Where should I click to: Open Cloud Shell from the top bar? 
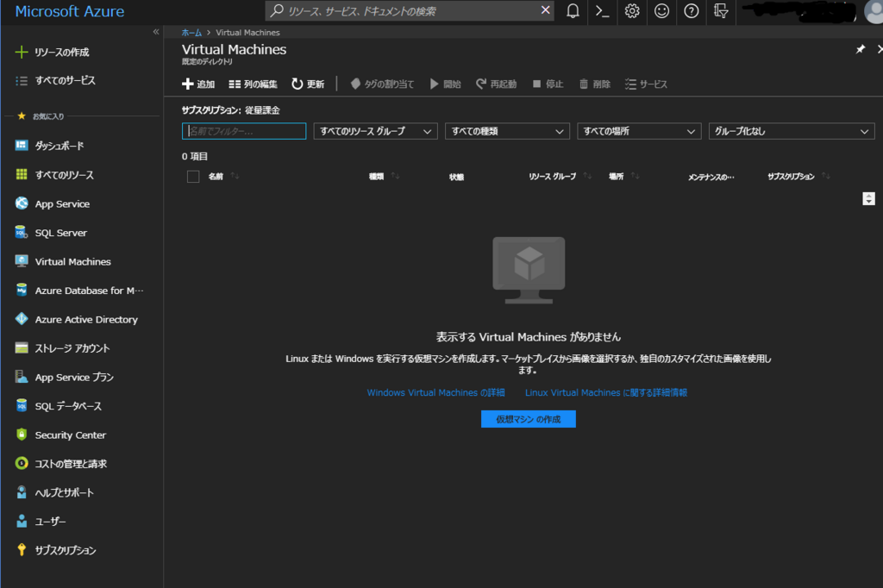click(602, 12)
